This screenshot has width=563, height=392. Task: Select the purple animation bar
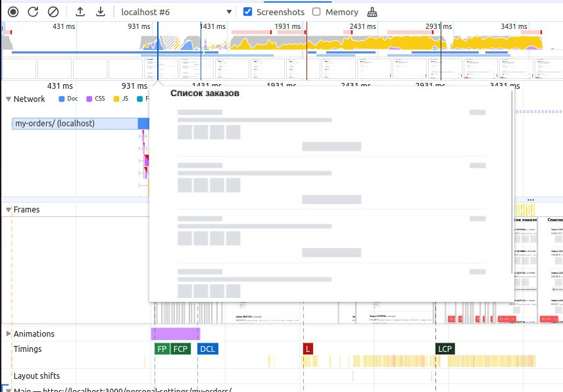click(176, 334)
